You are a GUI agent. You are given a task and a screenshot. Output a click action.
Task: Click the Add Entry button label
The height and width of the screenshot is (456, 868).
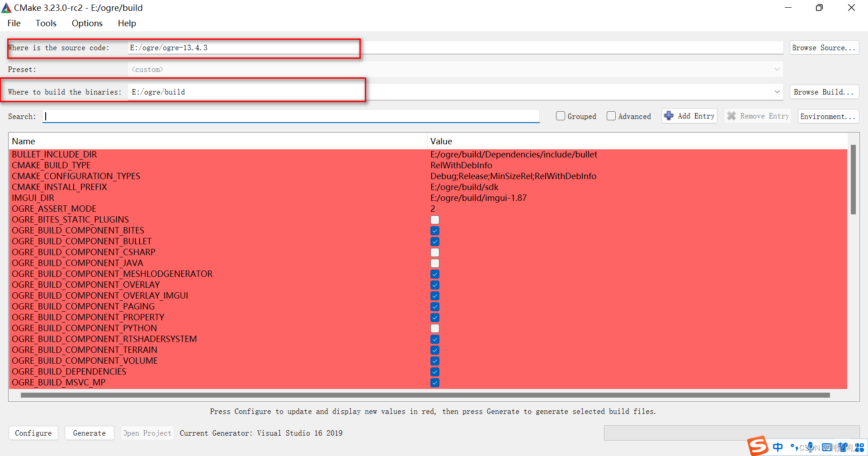pyautogui.click(x=696, y=116)
